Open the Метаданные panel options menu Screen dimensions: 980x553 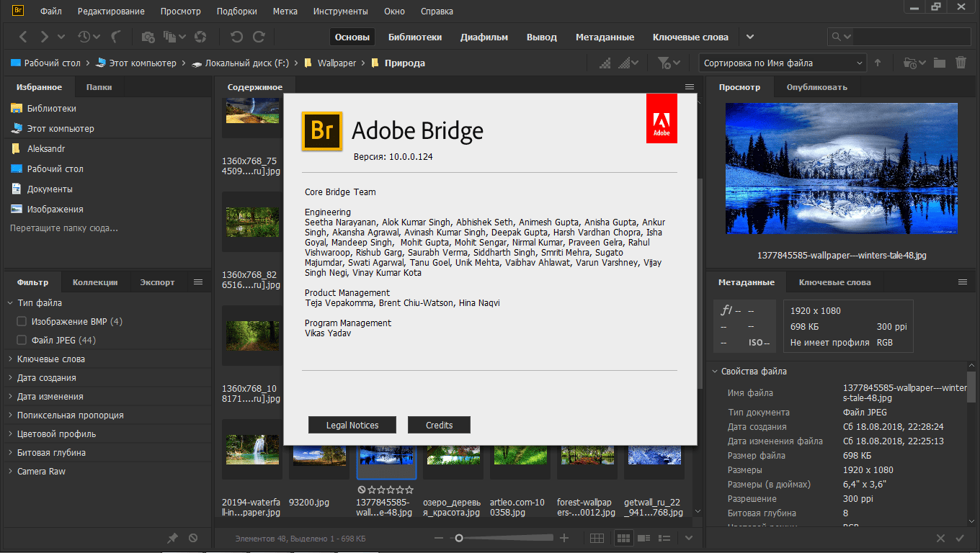point(962,282)
